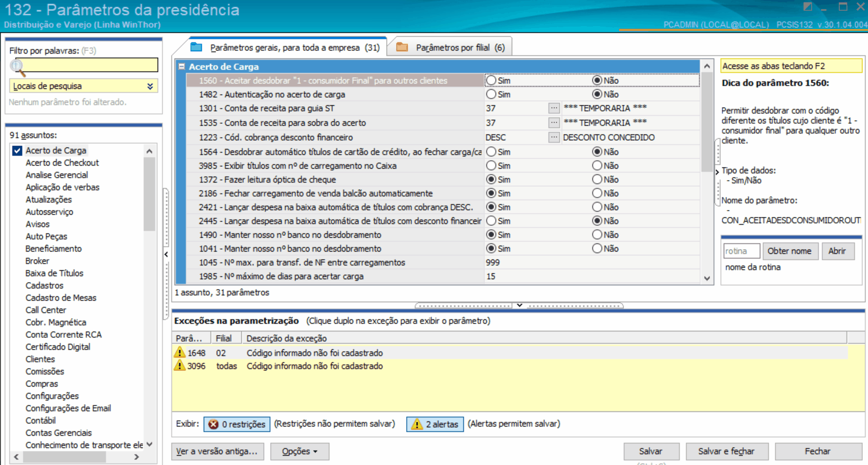Image resolution: width=868 pixels, height=465 pixels.
Task: Select exception row 3096 todas
Action: [x=510, y=366]
